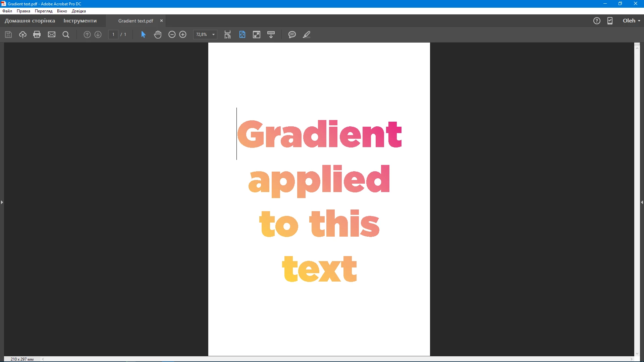Viewport: 644px width, 362px height.
Task: Expand the Oleh account menu
Action: 632,21
